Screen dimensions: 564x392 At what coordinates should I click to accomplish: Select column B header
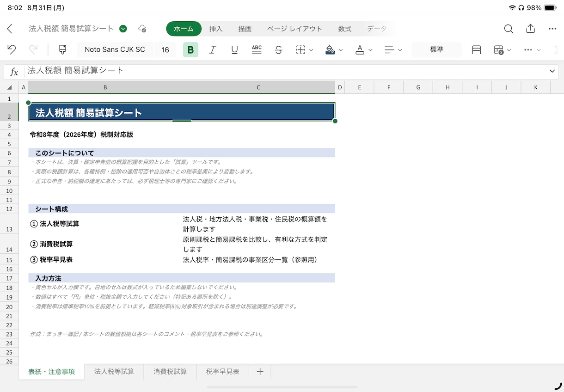pos(105,87)
